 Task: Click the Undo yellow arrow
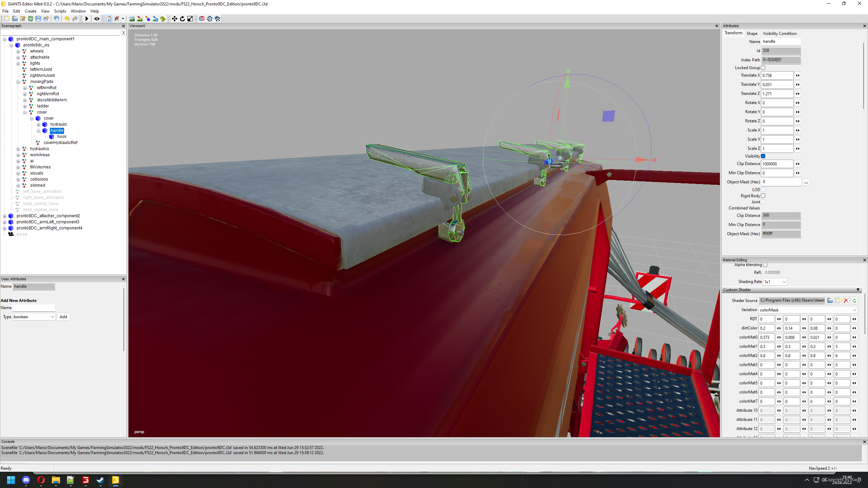[x=67, y=19]
